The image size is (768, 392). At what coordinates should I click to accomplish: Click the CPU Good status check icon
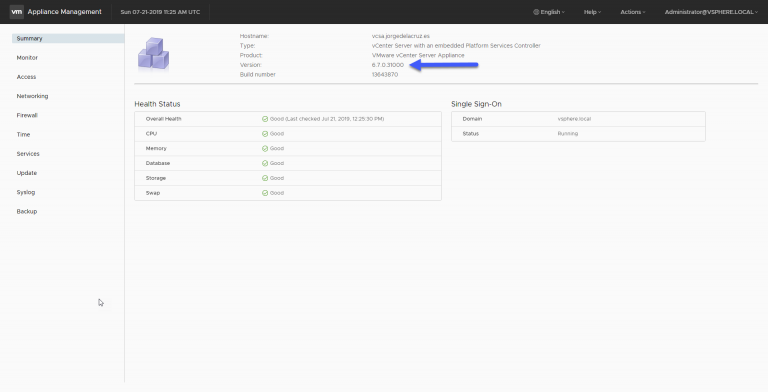(265, 134)
